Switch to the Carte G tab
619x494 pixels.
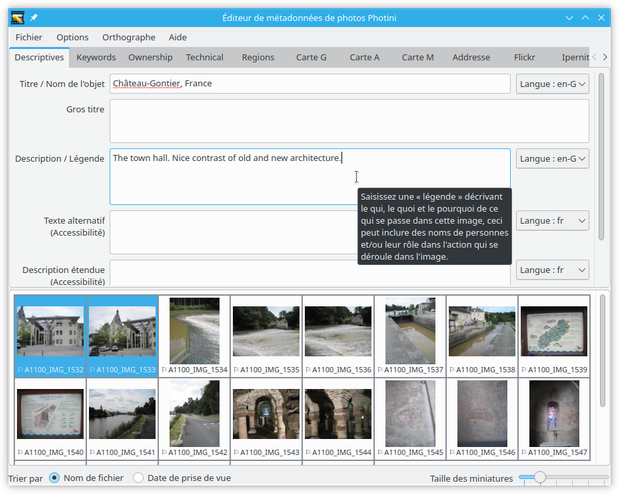311,57
